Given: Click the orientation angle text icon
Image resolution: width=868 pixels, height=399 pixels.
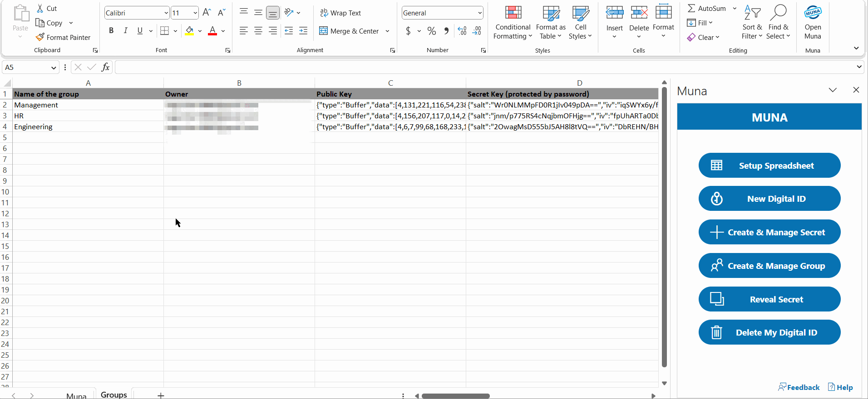Looking at the screenshot, I should (x=289, y=12).
